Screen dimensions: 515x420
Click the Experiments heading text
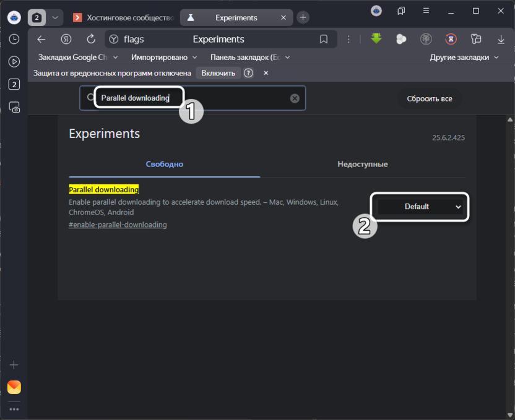point(105,134)
